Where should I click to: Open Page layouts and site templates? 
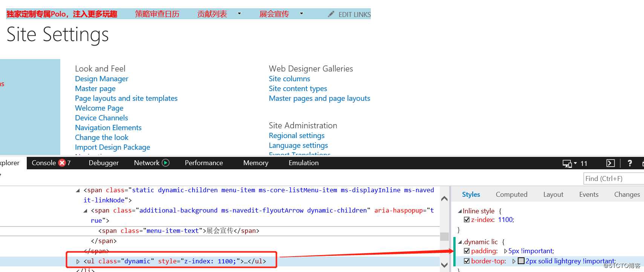[x=126, y=98]
